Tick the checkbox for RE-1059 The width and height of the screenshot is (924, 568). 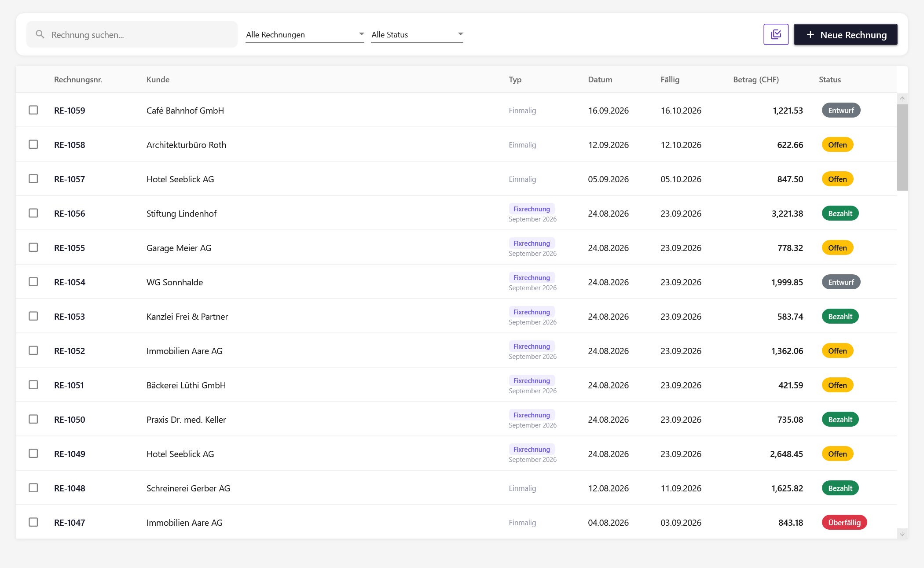coord(33,110)
